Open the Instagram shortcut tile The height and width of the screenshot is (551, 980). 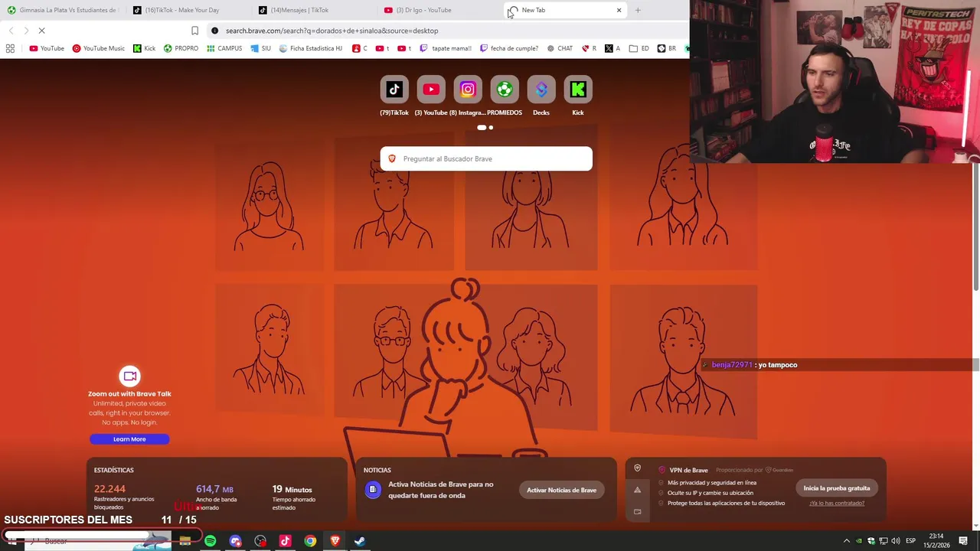click(468, 90)
